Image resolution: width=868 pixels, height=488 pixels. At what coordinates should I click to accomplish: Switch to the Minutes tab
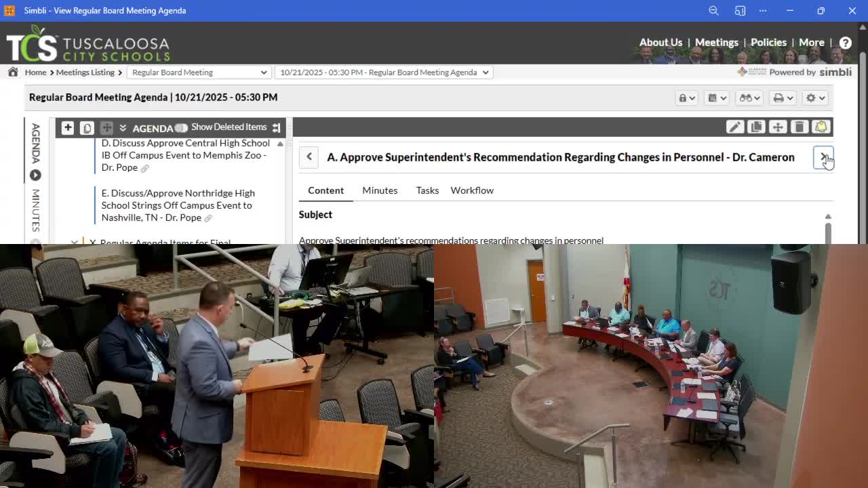(x=380, y=190)
